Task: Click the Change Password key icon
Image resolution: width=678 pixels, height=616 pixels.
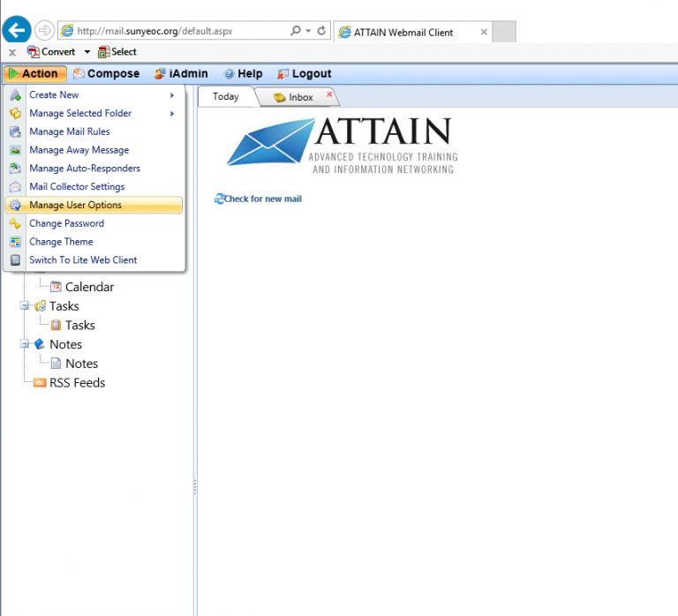Action: [x=15, y=223]
